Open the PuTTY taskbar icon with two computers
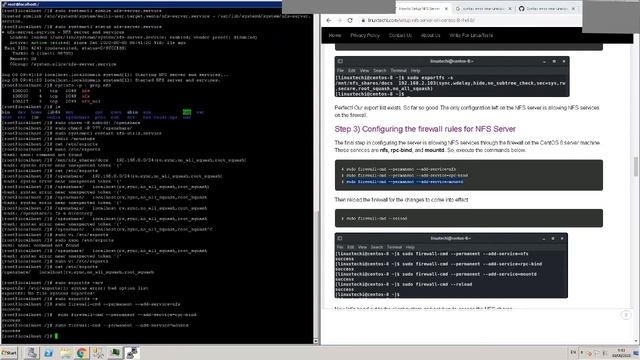 coord(132,353)
